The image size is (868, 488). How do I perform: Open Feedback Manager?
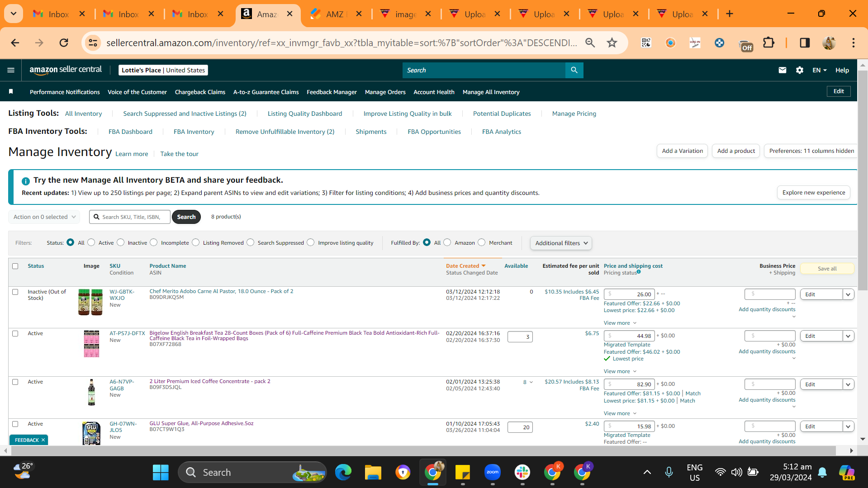coord(332,92)
